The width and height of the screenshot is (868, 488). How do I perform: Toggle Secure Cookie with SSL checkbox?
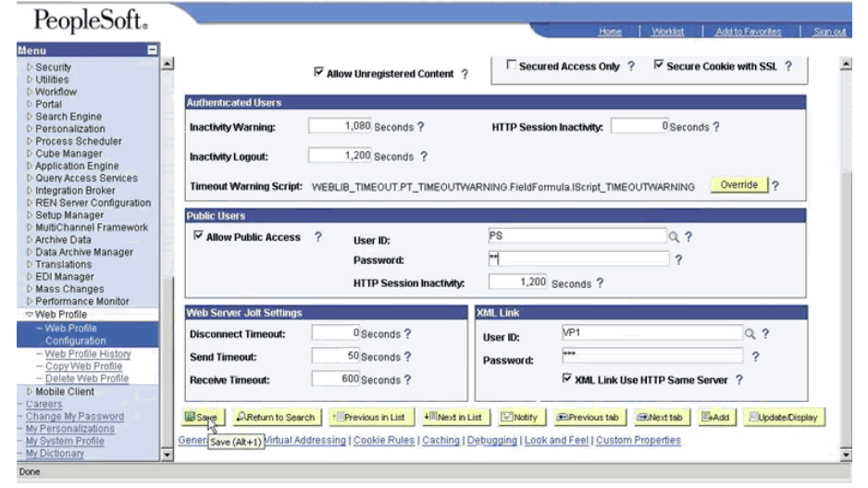658,65
